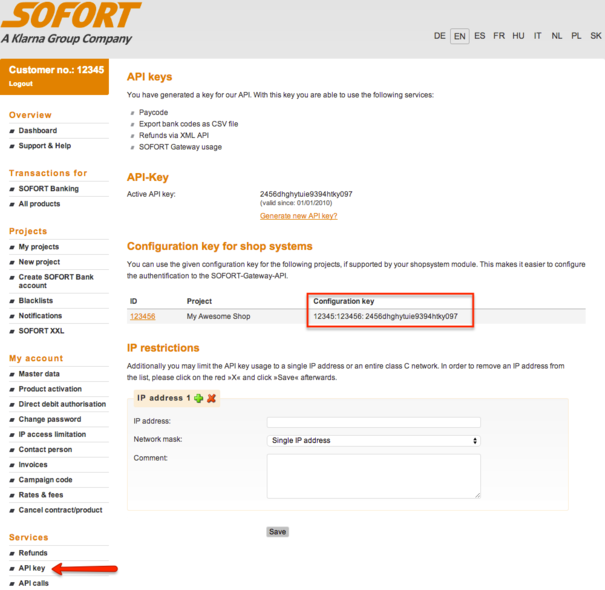Open the API key page in Services

coord(32,568)
